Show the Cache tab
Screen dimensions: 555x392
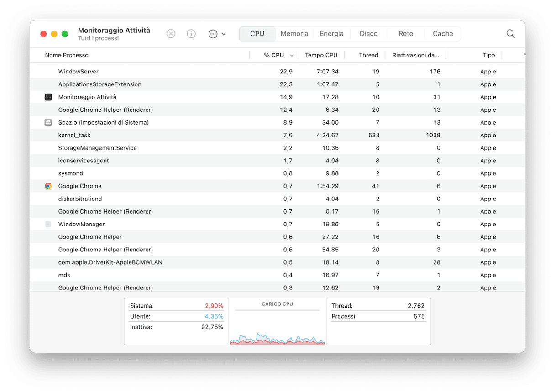443,34
